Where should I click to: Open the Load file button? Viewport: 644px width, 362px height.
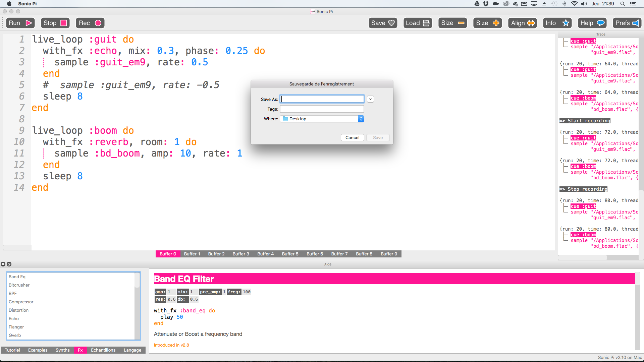[418, 23]
